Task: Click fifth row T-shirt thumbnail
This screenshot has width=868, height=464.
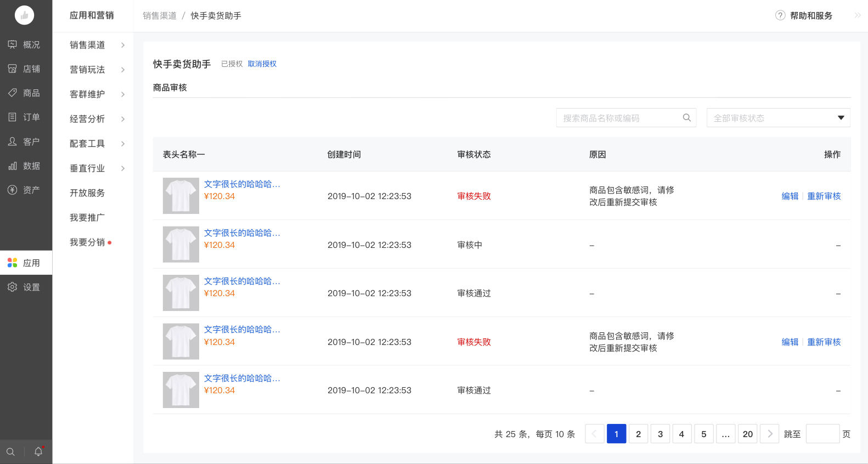Action: [181, 390]
